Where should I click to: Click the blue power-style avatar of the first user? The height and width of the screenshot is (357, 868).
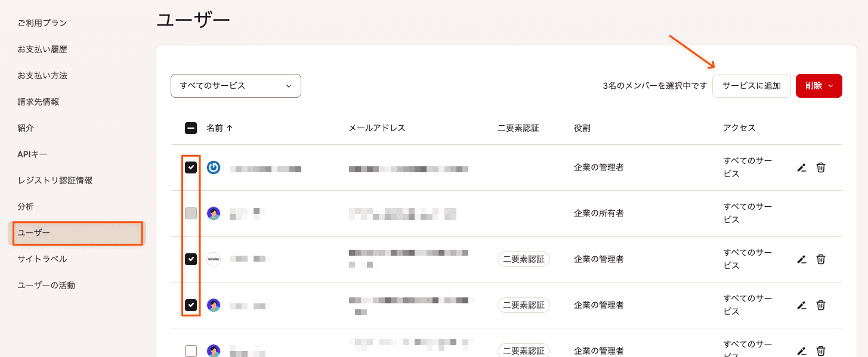pos(215,167)
